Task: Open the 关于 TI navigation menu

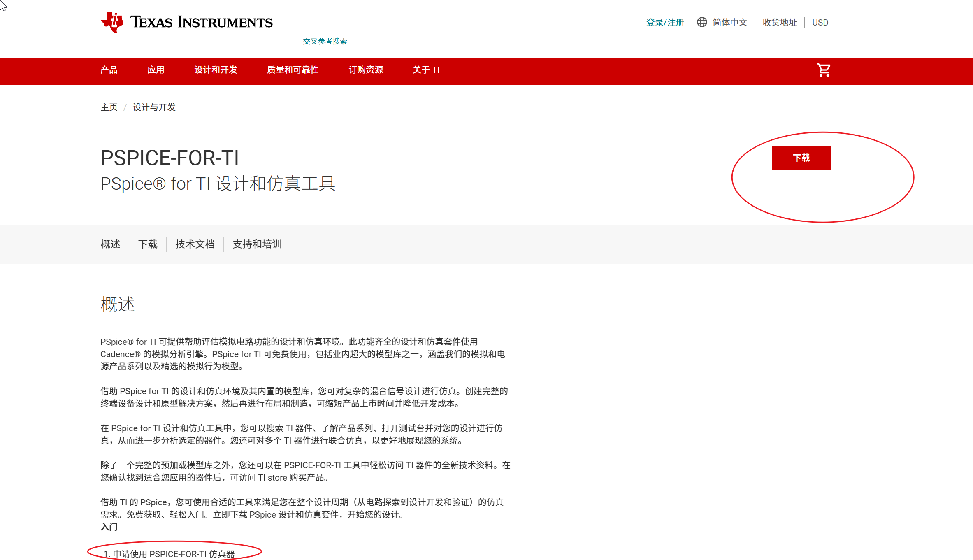Action: [426, 70]
